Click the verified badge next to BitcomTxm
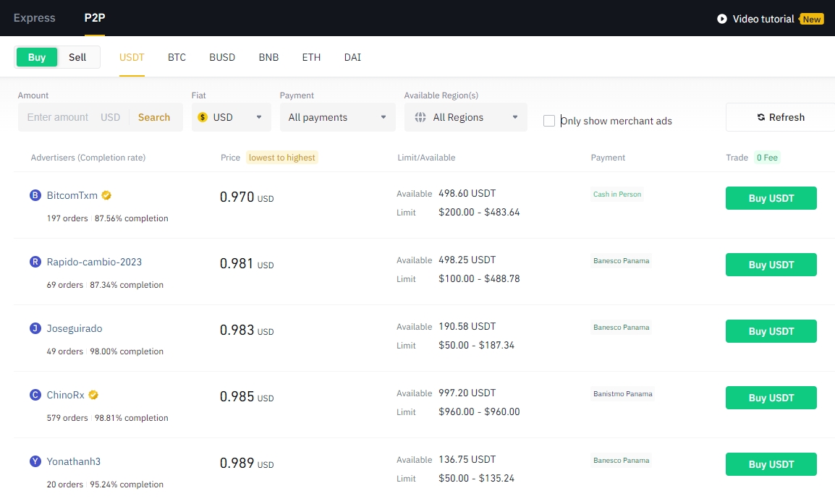This screenshot has height=504, width=835. pos(106,195)
